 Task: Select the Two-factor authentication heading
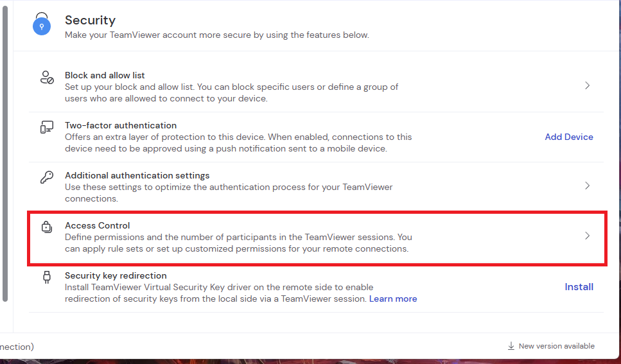point(121,126)
